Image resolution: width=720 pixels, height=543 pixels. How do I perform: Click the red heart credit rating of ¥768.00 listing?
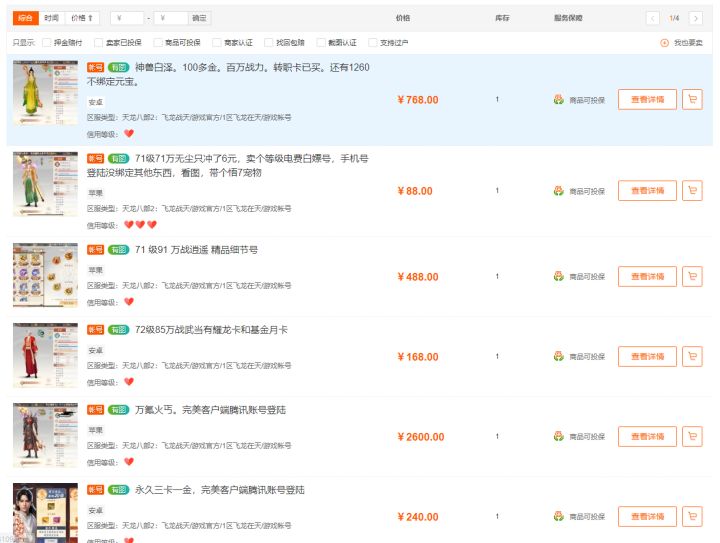tap(129, 134)
